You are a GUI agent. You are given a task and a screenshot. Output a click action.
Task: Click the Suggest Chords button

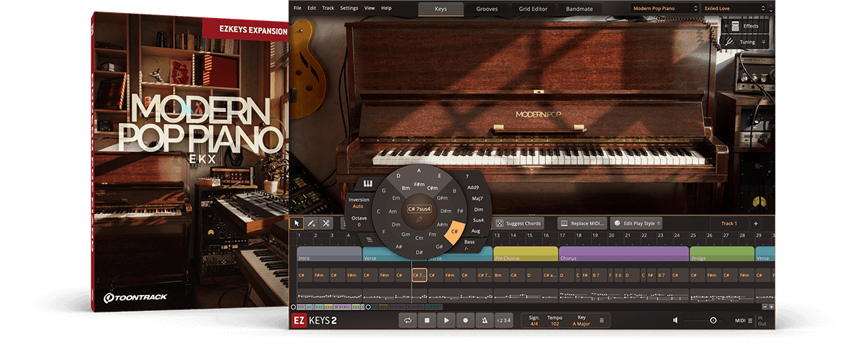[x=519, y=224]
